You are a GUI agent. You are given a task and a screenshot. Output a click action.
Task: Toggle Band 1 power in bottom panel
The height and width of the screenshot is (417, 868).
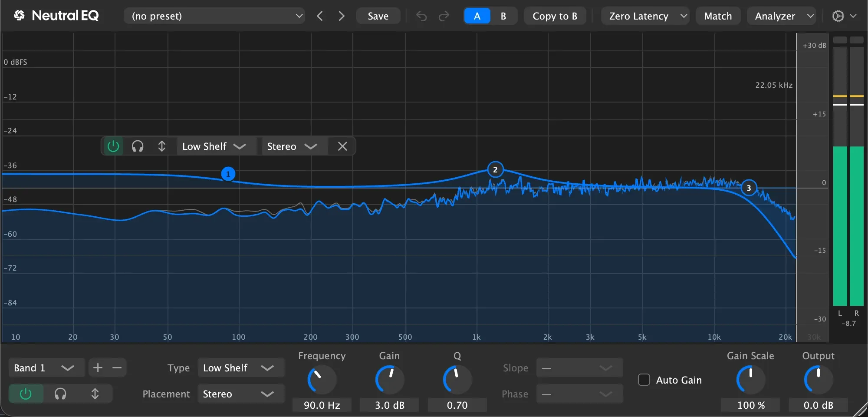26,394
